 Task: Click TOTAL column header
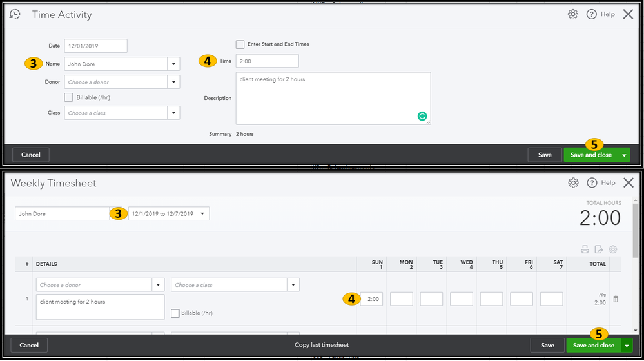point(598,264)
